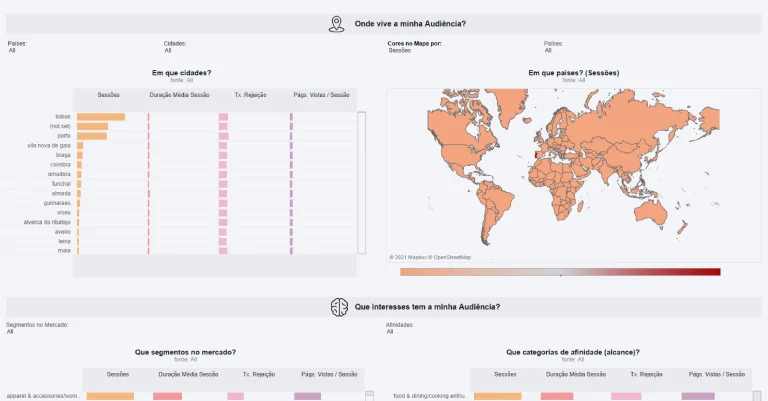
Task: Sort cities table by Págs. Vistas / Sessão
Action: point(321,95)
